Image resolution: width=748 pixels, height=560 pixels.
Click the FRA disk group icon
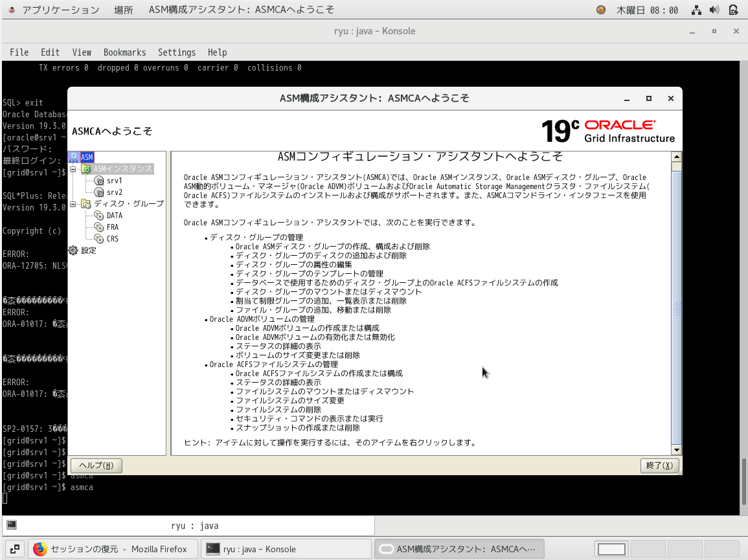pos(98,227)
